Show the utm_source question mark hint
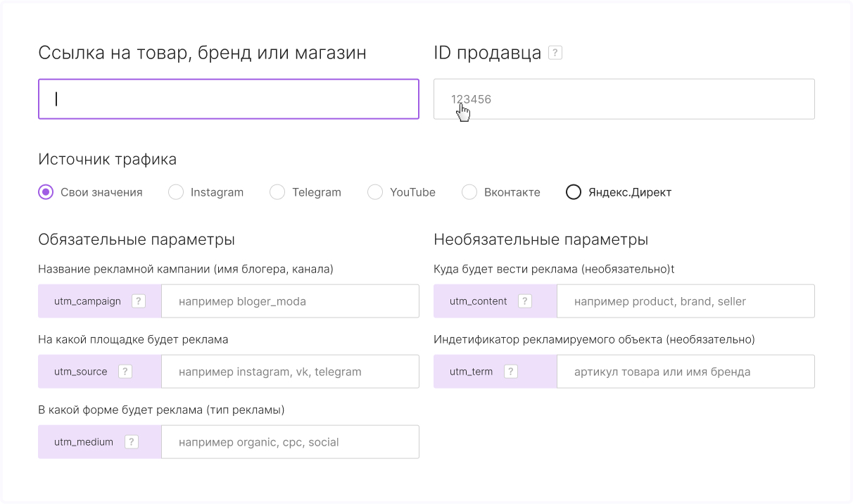853x504 pixels. click(125, 372)
